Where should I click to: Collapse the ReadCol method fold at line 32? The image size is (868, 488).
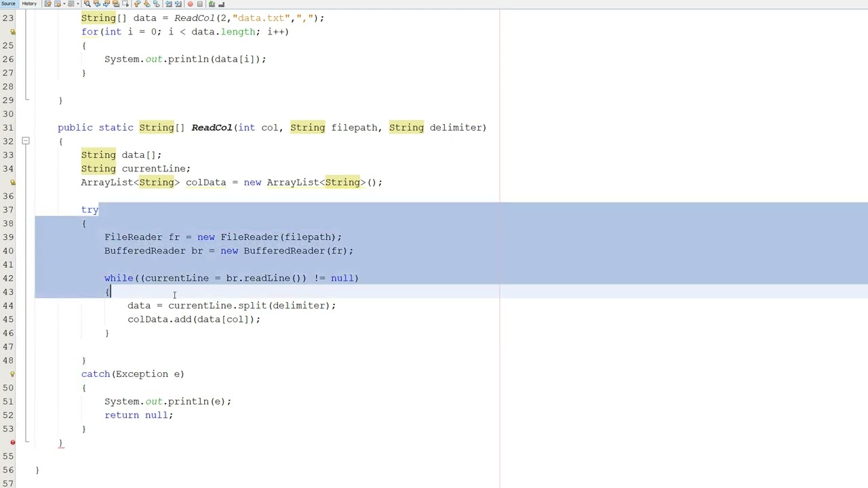25,141
